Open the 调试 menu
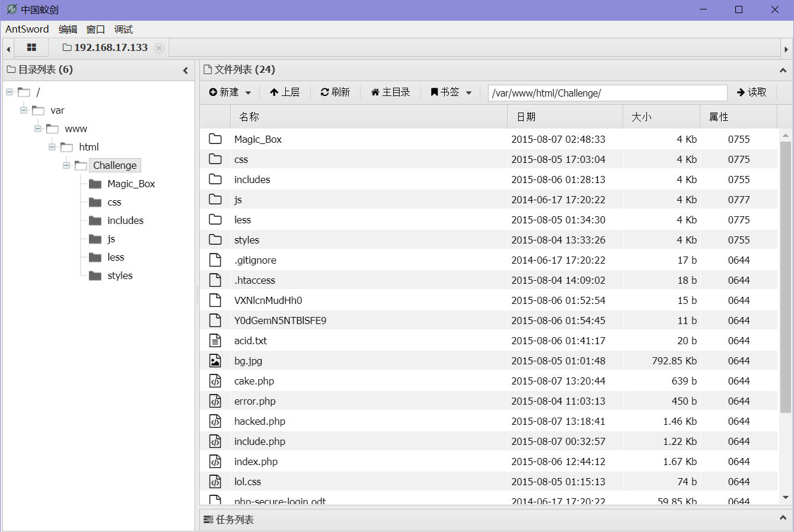794x532 pixels. (x=123, y=29)
